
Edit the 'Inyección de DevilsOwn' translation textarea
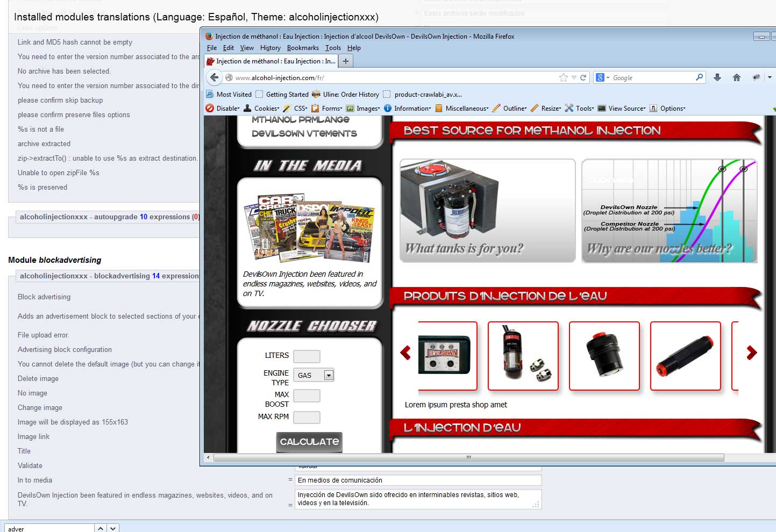click(x=418, y=499)
